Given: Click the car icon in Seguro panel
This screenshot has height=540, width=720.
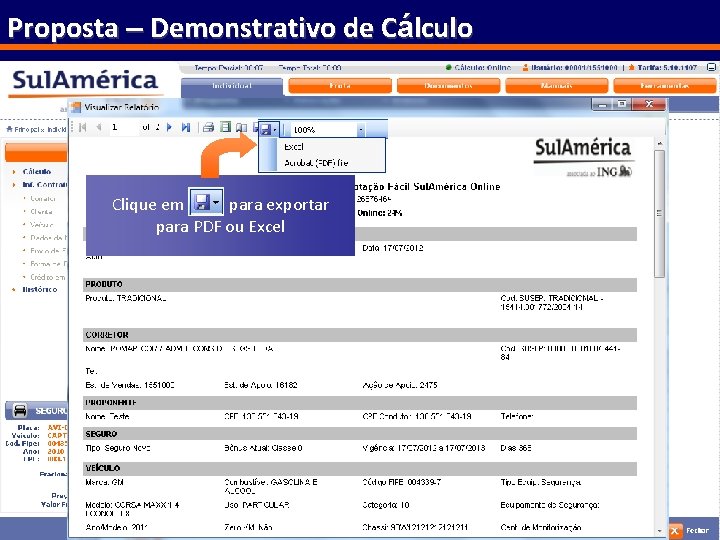Looking at the screenshot, I should coord(20,410).
